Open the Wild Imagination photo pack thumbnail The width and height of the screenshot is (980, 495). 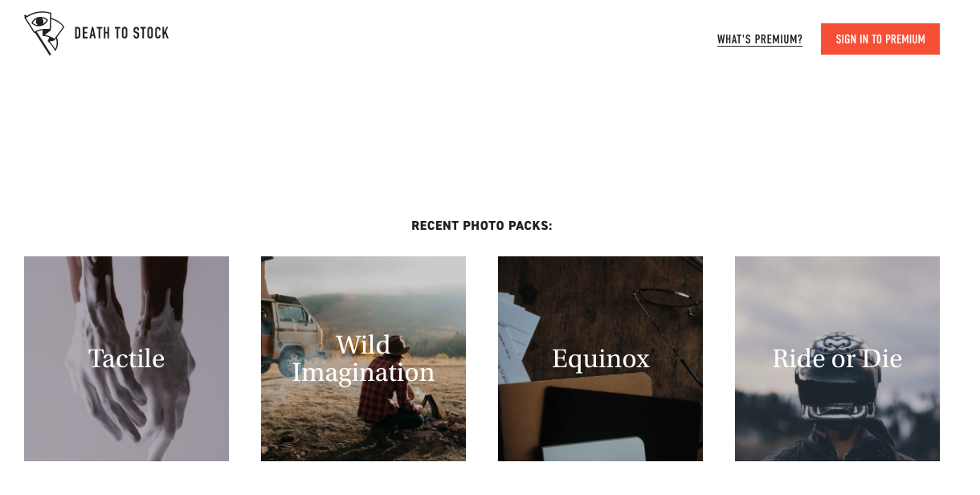point(363,358)
